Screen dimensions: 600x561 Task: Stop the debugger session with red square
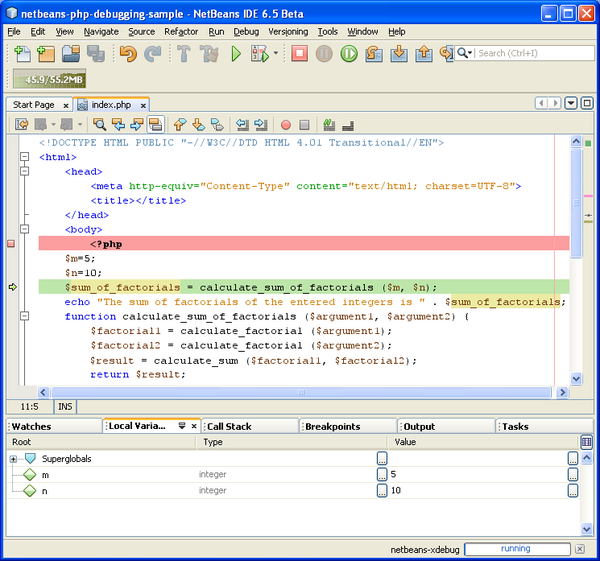(x=299, y=54)
